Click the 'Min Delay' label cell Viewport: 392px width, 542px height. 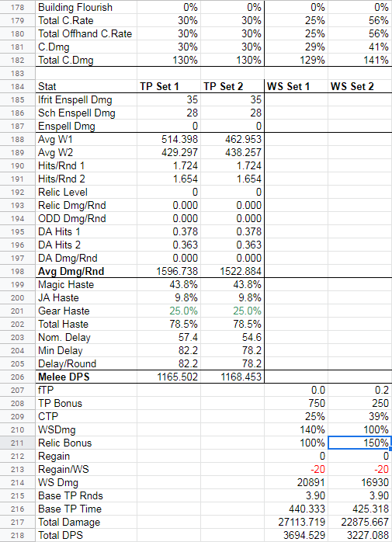click(x=86, y=350)
